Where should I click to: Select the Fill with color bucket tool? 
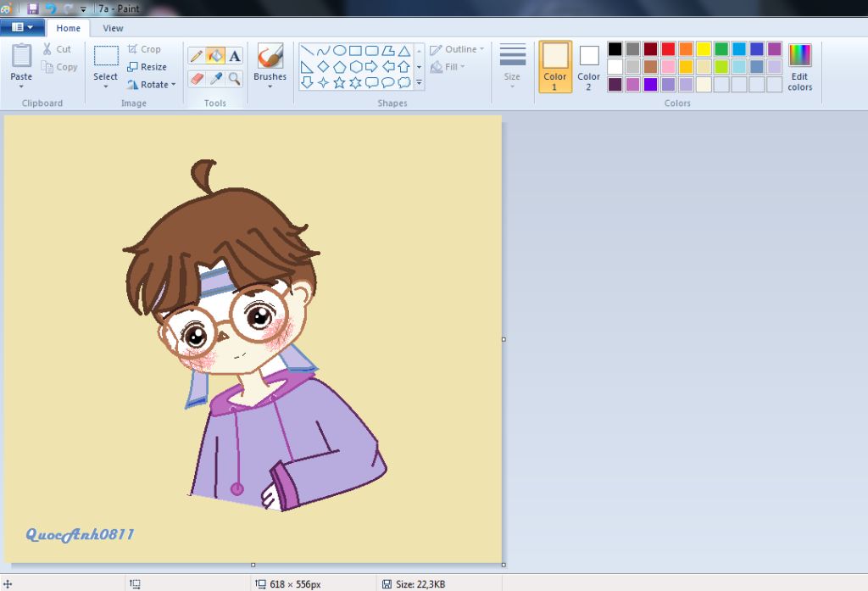tap(215, 56)
